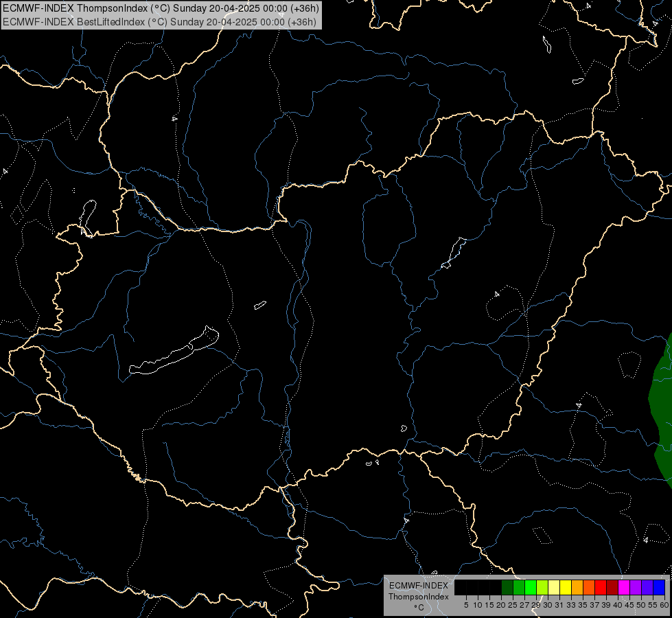Click the °C unit label in legend
The height and width of the screenshot is (618, 672).
click(x=419, y=608)
